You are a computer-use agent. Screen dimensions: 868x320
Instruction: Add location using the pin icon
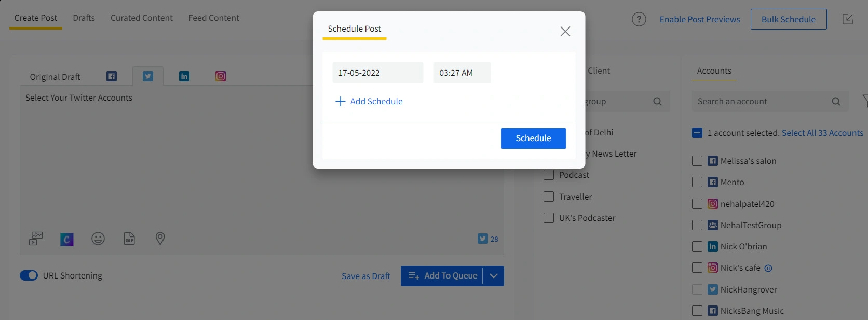pyautogui.click(x=160, y=239)
